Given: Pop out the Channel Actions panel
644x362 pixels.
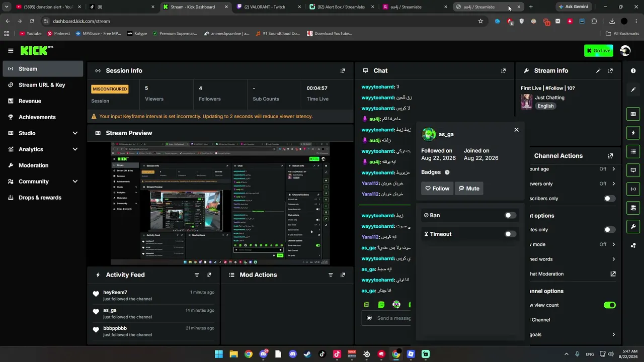Looking at the screenshot, I should click(x=610, y=156).
